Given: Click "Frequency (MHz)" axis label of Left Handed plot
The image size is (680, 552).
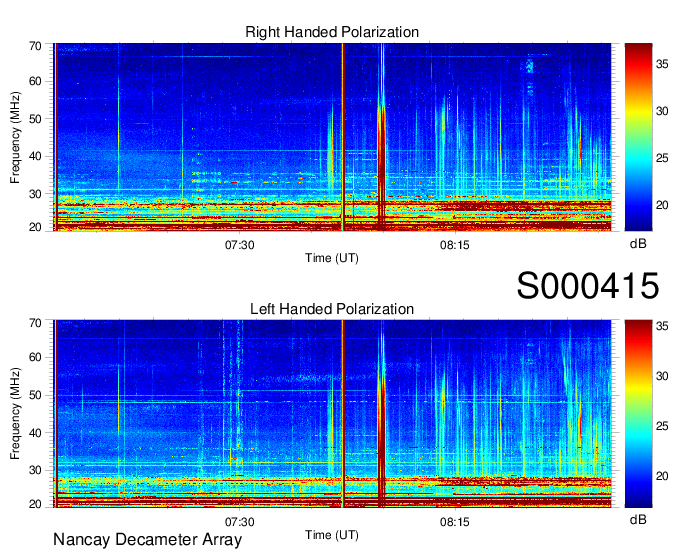Looking at the screenshot, I should coord(15,414).
